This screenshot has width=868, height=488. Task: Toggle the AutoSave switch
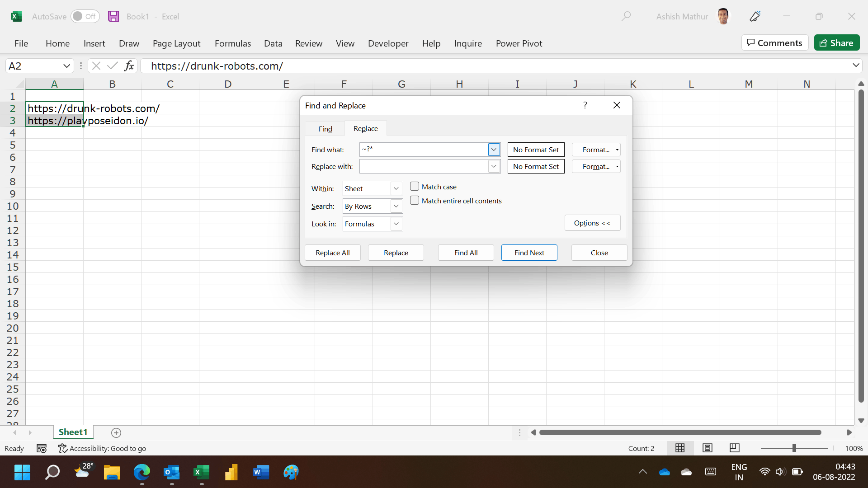click(85, 17)
